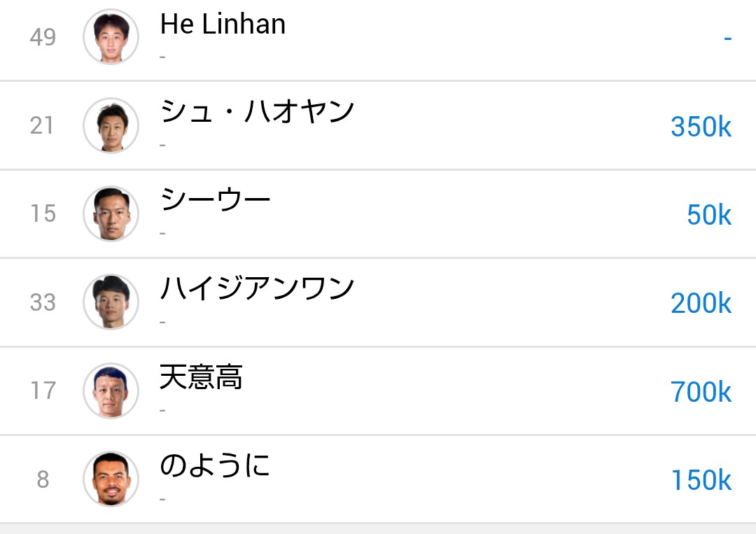Click the 350k market value
This screenshot has width=756, height=534.
tap(701, 127)
